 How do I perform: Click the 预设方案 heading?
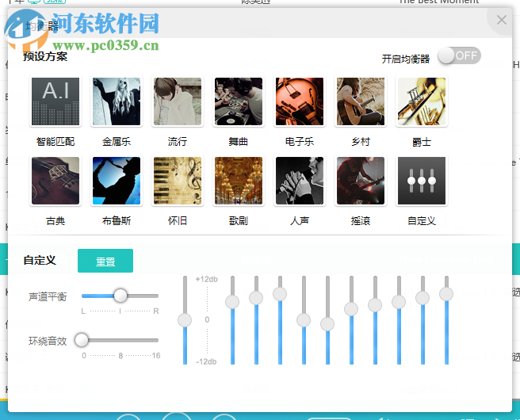[x=45, y=57]
